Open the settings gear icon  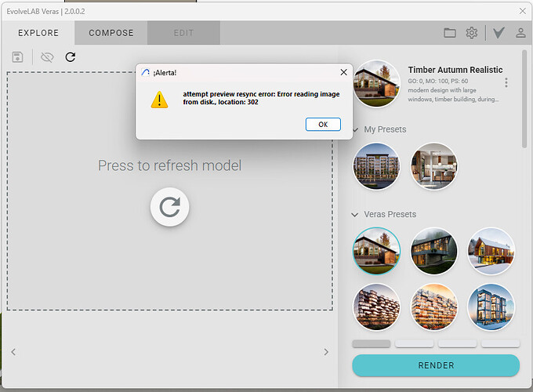click(x=472, y=33)
